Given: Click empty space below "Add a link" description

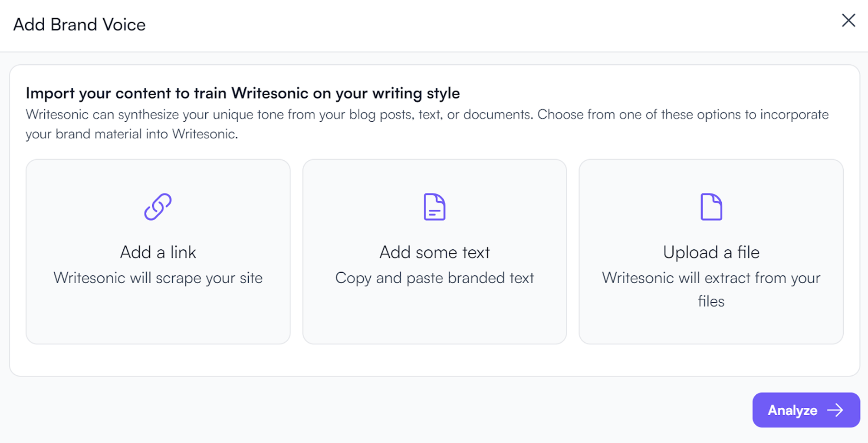Looking at the screenshot, I should pos(158,317).
